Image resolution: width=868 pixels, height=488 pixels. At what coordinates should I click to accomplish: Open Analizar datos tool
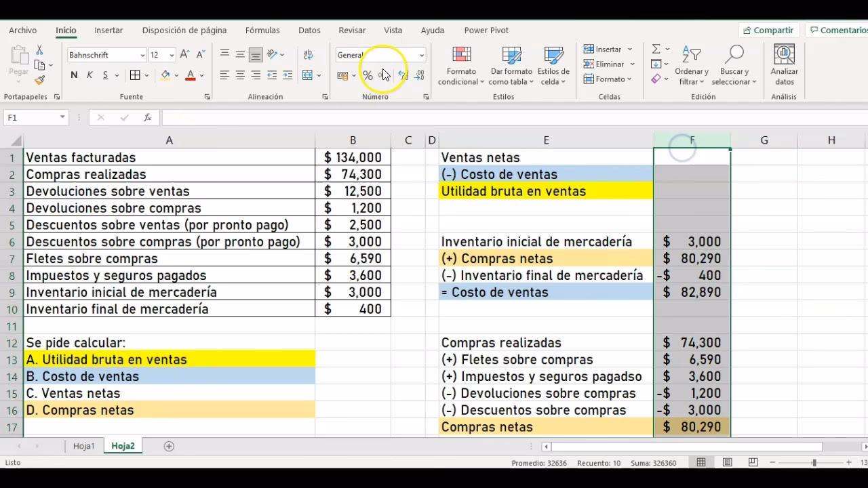coord(784,66)
